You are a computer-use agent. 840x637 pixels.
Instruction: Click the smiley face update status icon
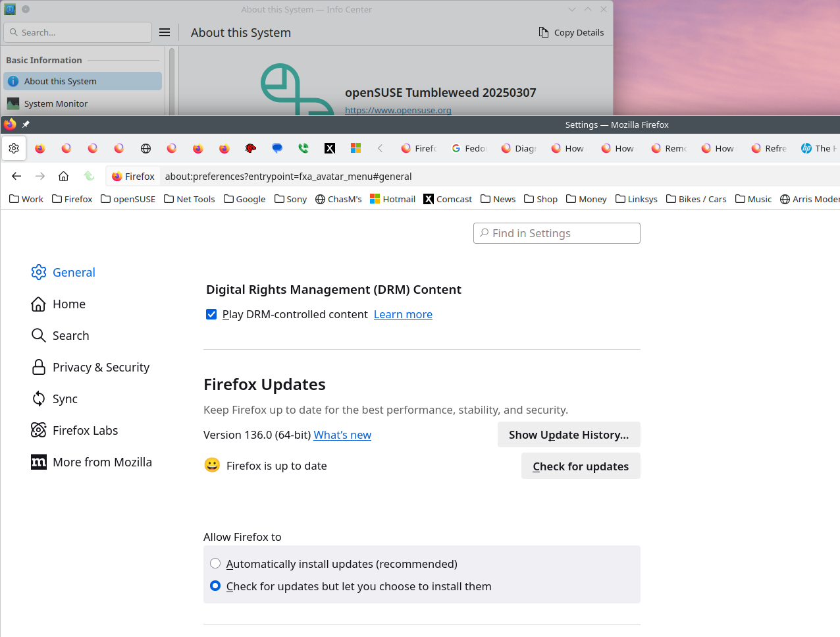point(212,465)
